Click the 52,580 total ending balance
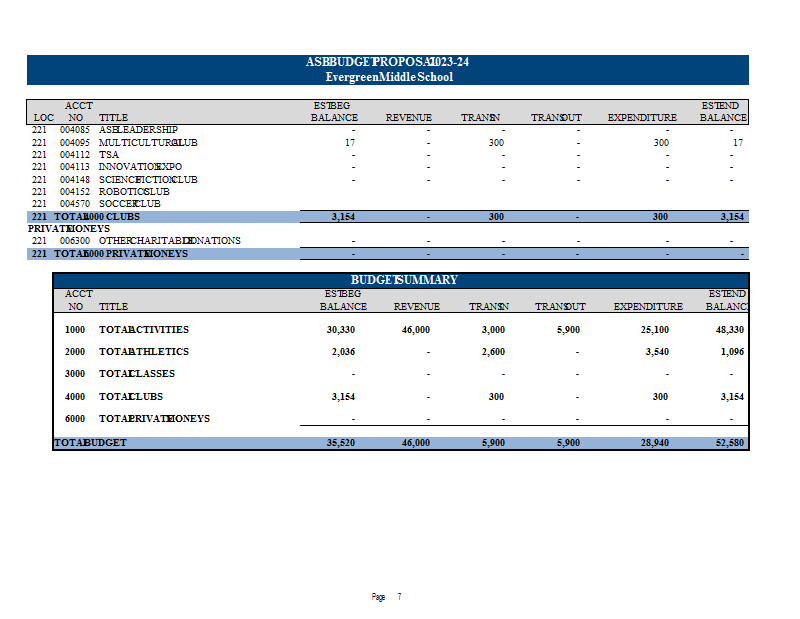The height and width of the screenshot is (619, 800). point(730,443)
